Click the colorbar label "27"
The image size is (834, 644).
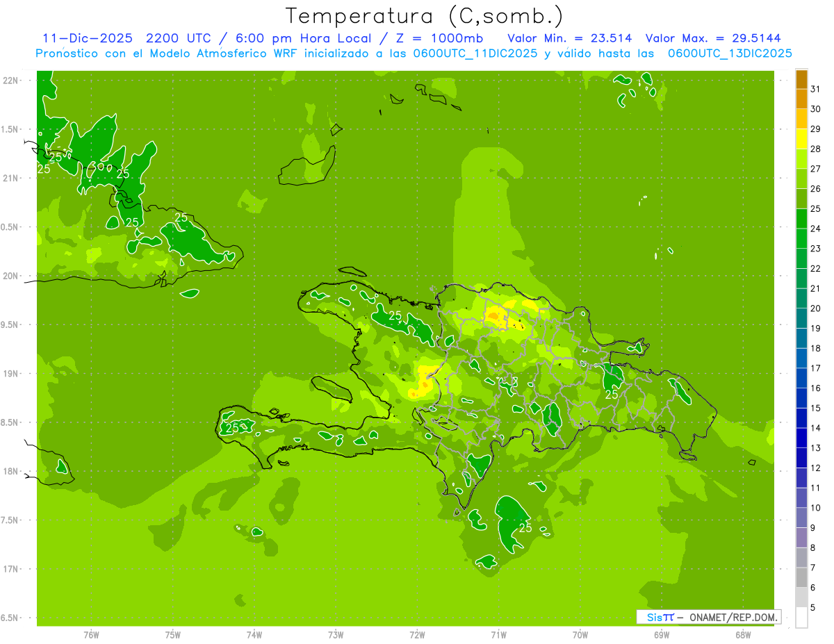tap(815, 169)
